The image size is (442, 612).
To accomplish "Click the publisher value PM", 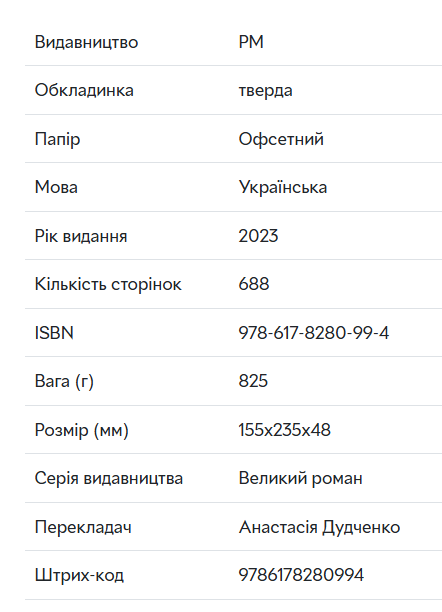I will [251, 42].
